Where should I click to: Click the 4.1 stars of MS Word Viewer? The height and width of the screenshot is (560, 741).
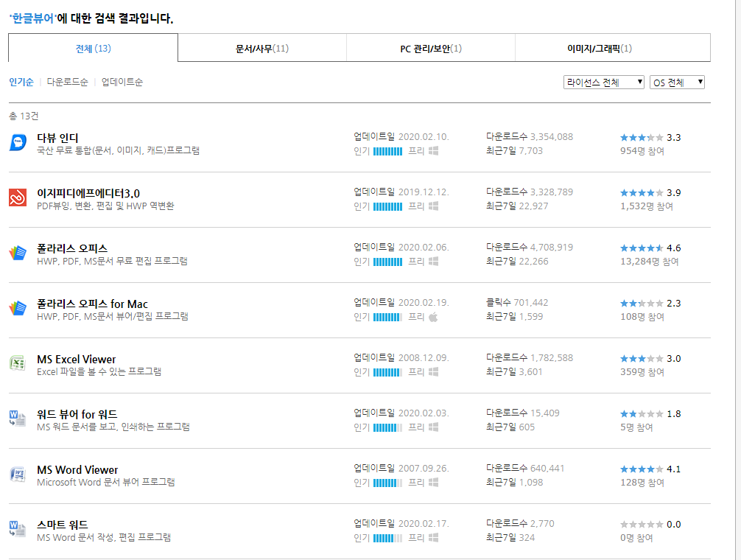point(642,469)
